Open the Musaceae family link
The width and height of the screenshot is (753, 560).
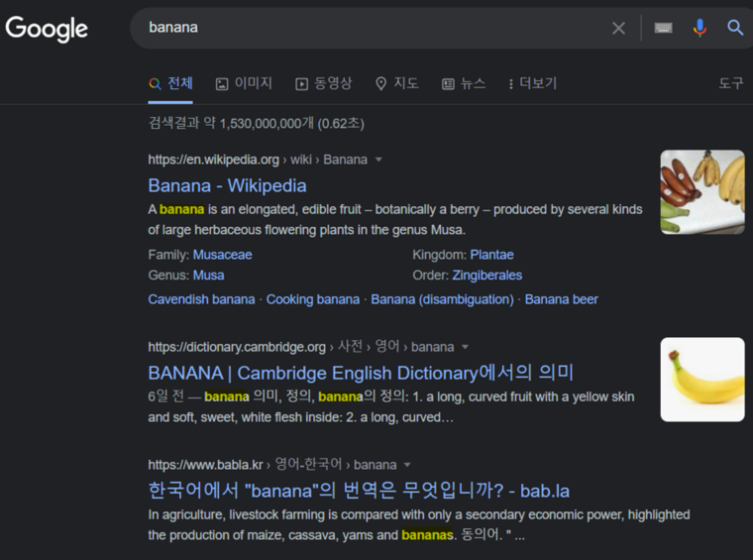coord(222,255)
